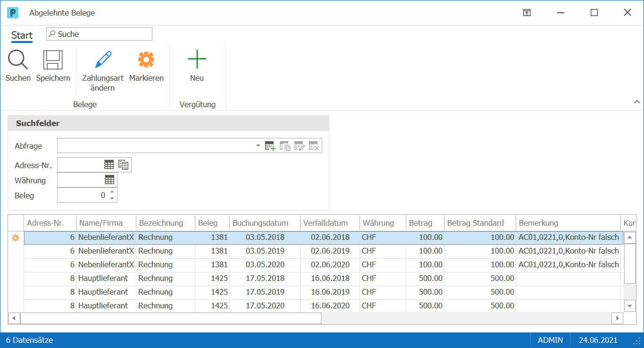Screen dimensions: 644x348
Task: Click the vertical scrollbar up arrow
Action: coord(630,238)
